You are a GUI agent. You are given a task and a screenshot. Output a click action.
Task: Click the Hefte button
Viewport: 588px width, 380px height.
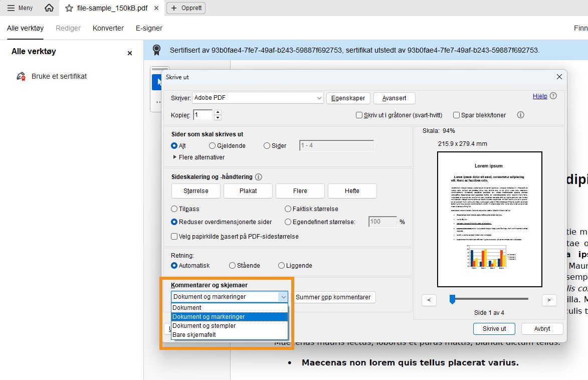coord(352,191)
